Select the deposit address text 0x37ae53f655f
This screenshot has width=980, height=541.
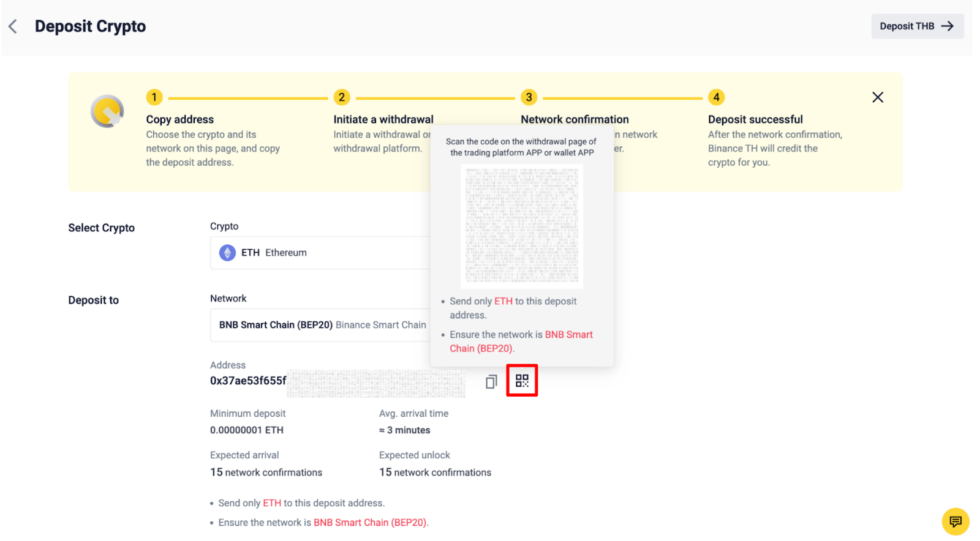coord(248,381)
